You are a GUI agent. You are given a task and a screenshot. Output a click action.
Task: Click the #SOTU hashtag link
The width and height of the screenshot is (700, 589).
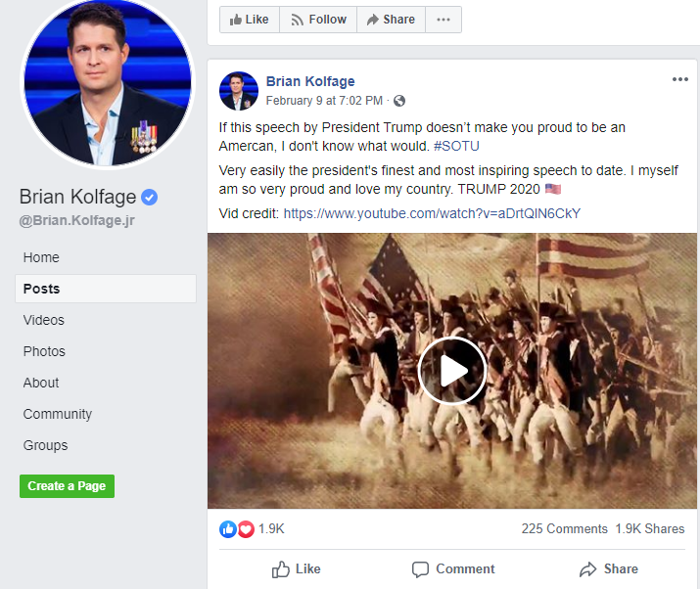[x=456, y=145]
